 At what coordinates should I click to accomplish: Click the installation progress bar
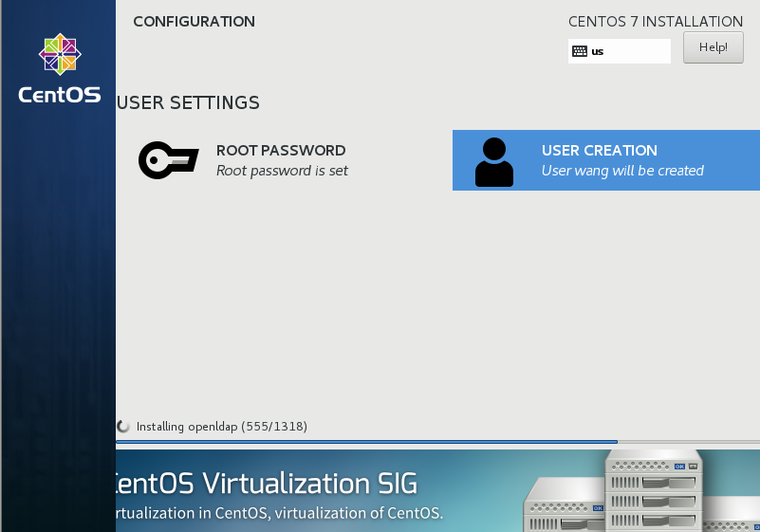[437, 442]
